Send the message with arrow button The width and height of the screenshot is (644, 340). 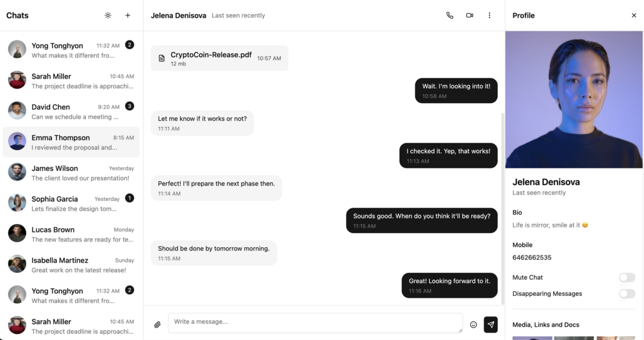[490, 325]
